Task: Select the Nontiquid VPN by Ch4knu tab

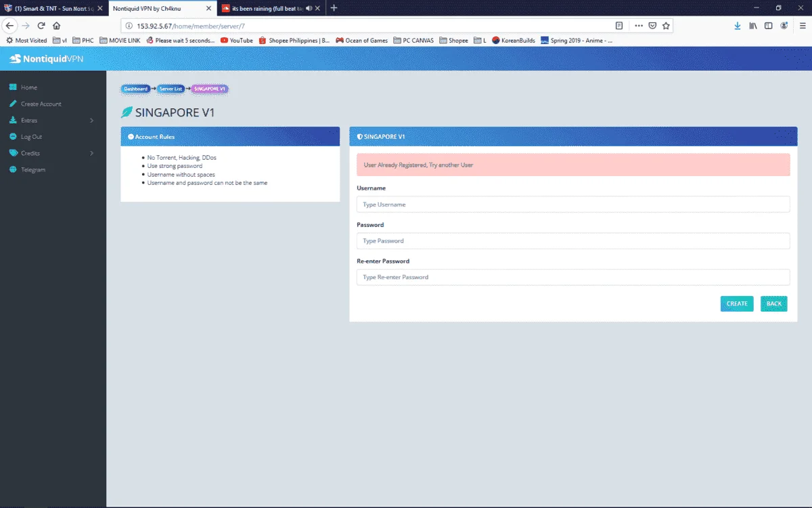Action: pyautogui.click(x=161, y=8)
